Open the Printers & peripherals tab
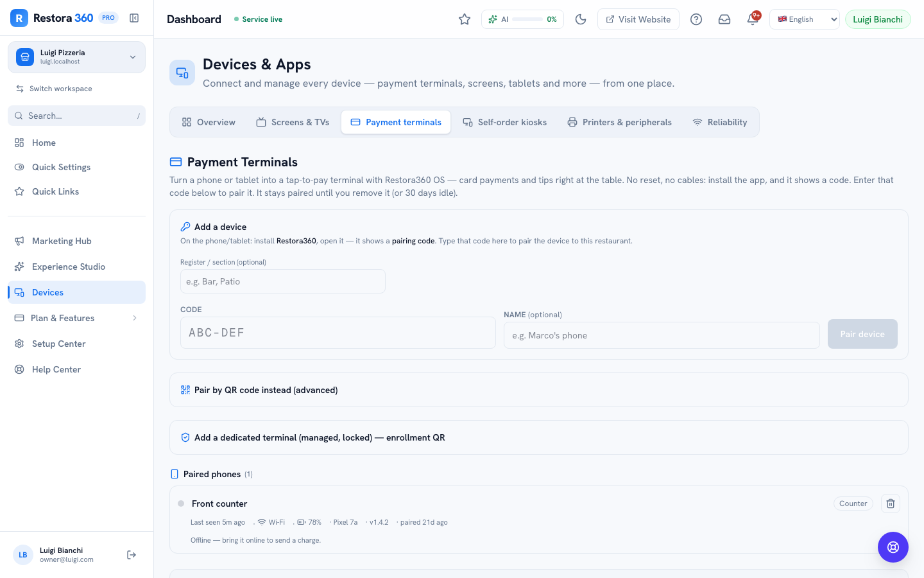 [620, 122]
